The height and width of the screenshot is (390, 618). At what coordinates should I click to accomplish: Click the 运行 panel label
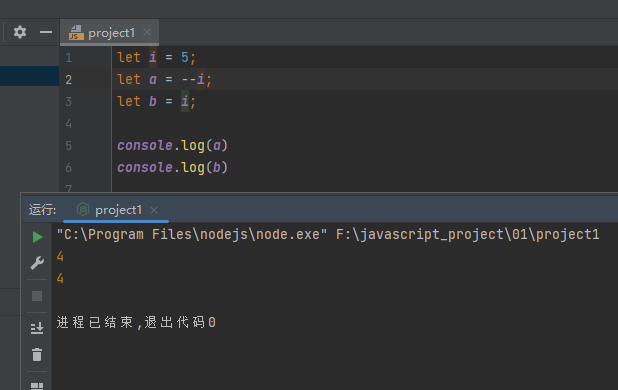(42, 210)
